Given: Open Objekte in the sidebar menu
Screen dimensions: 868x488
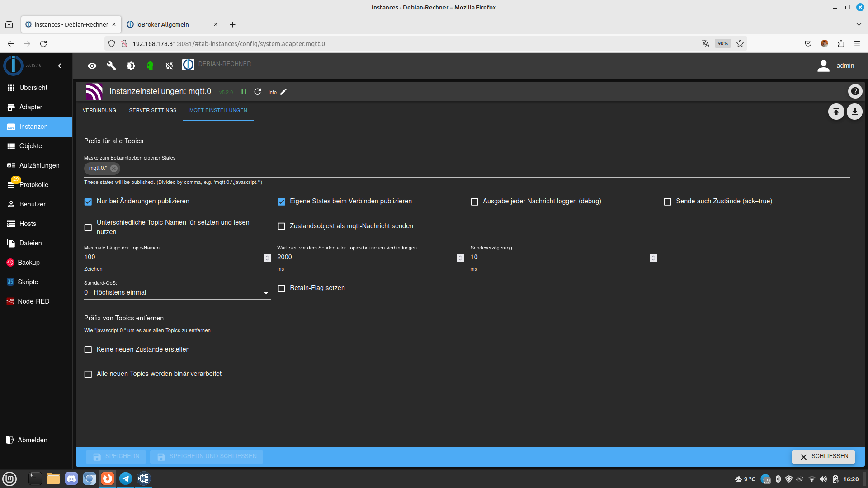Looking at the screenshot, I should point(31,146).
